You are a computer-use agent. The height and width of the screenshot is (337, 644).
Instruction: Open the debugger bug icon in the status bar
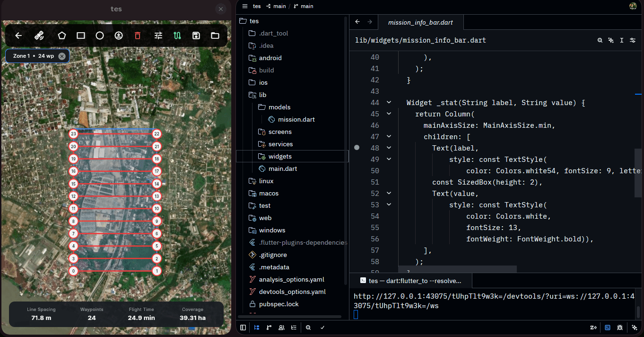620,327
